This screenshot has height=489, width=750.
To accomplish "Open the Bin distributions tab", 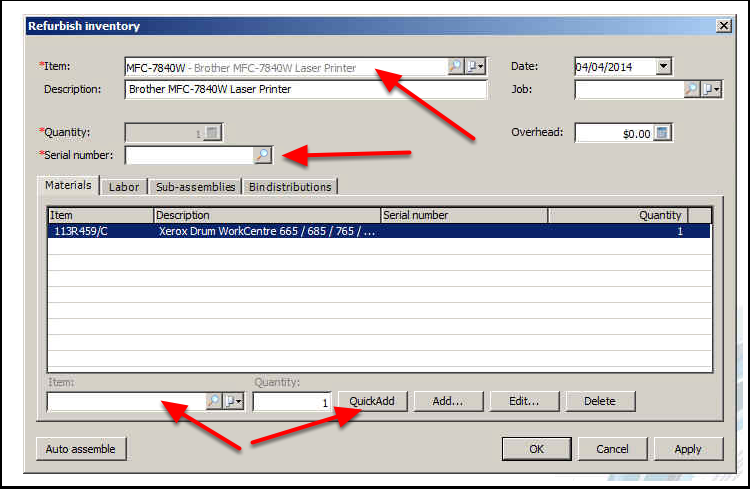I will point(290,187).
